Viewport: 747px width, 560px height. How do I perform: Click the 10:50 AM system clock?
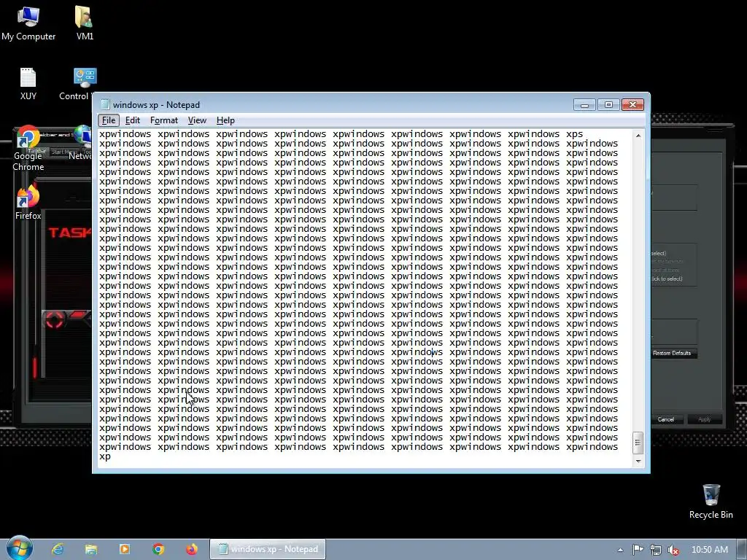click(709, 550)
